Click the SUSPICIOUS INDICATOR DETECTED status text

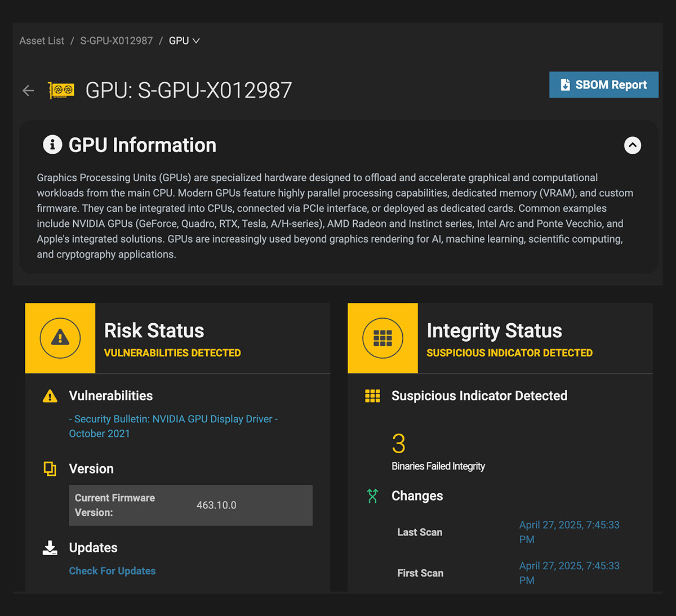509,353
